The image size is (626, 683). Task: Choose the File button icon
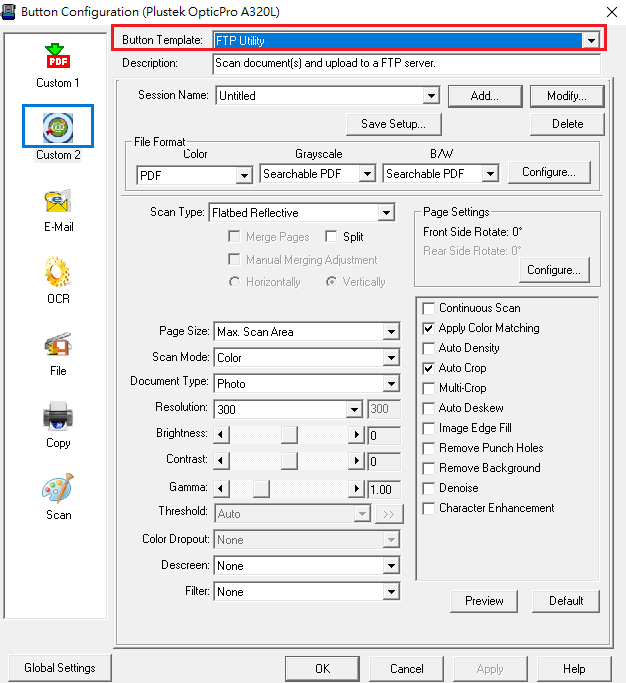[58, 345]
